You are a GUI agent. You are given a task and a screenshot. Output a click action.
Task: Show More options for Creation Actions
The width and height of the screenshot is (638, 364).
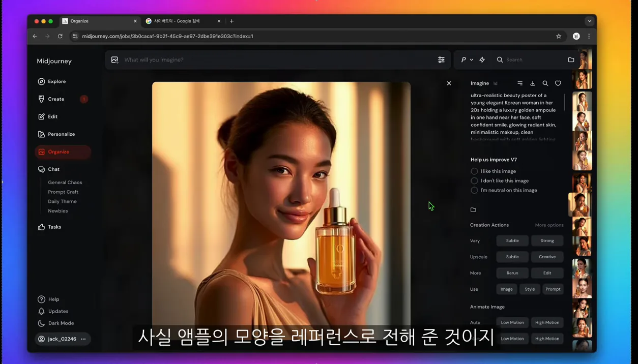549,225
